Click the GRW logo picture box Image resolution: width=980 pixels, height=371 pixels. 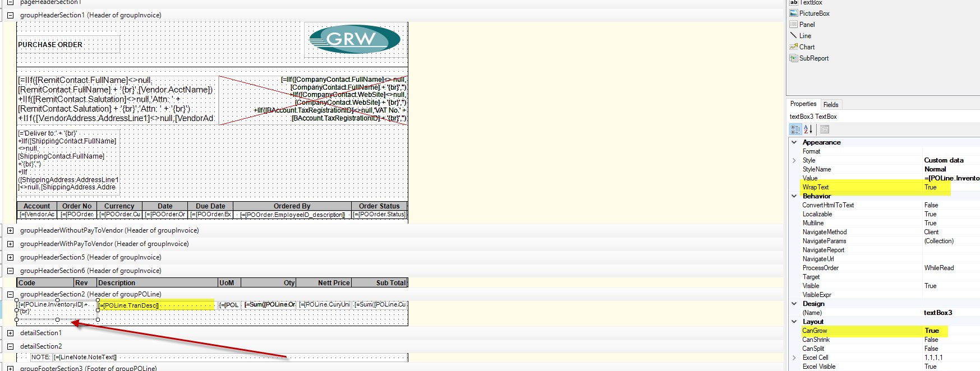click(x=355, y=39)
